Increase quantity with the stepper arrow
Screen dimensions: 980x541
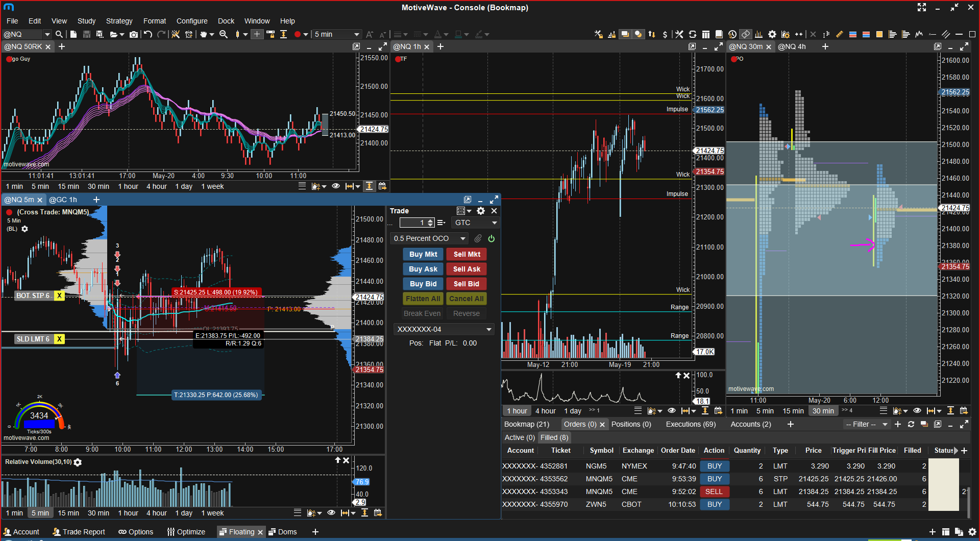click(x=430, y=220)
